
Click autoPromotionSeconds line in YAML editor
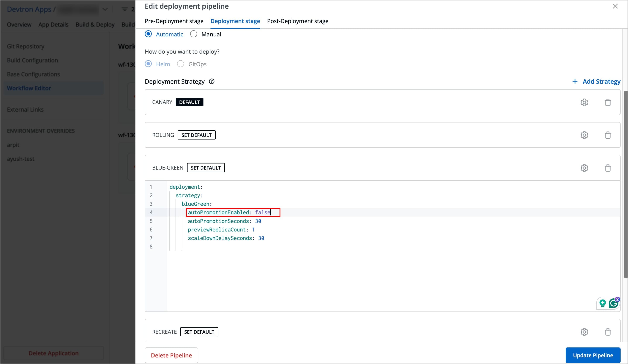pos(224,221)
